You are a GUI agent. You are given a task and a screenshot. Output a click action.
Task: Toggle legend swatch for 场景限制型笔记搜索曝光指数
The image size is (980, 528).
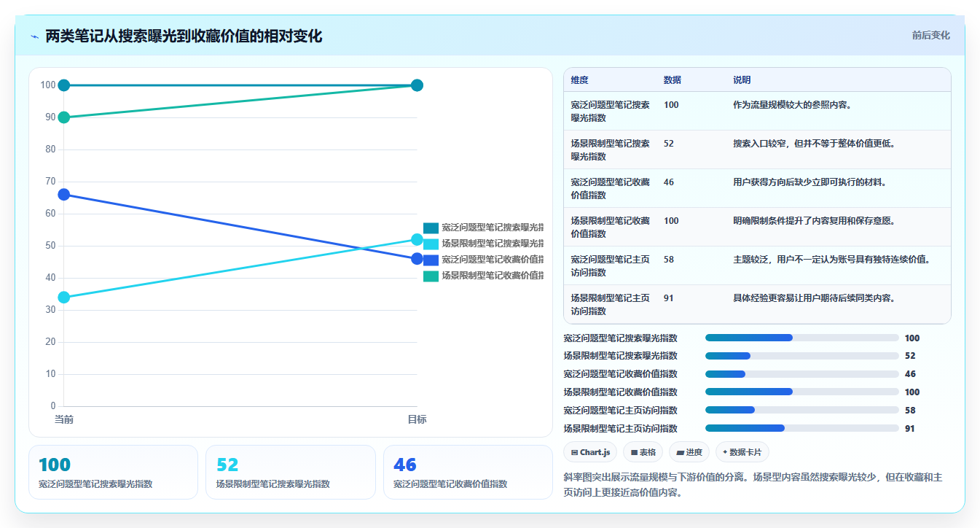[x=431, y=244]
